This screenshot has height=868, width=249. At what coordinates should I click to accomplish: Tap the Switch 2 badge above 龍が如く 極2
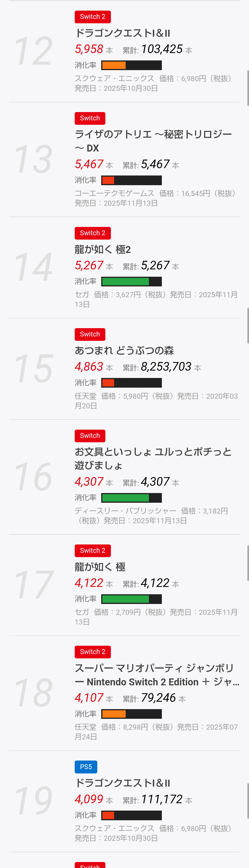[x=93, y=233]
